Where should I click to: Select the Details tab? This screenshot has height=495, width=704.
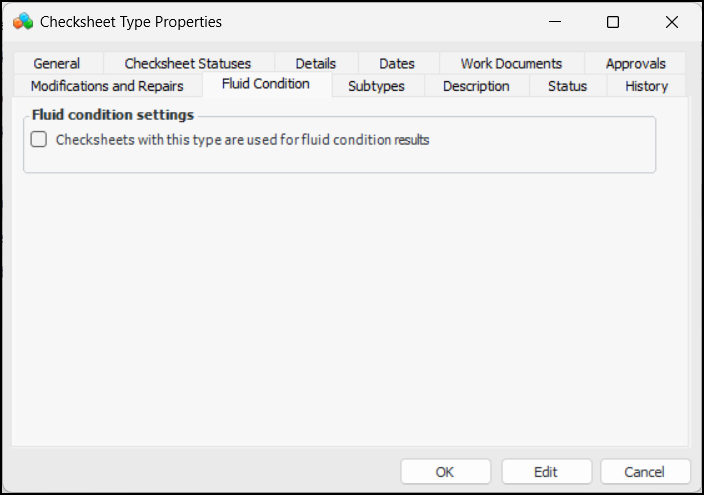(315, 63)
